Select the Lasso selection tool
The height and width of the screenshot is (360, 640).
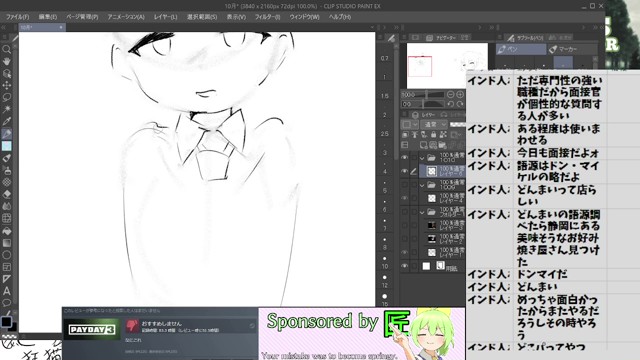click(x=7, y=97)
